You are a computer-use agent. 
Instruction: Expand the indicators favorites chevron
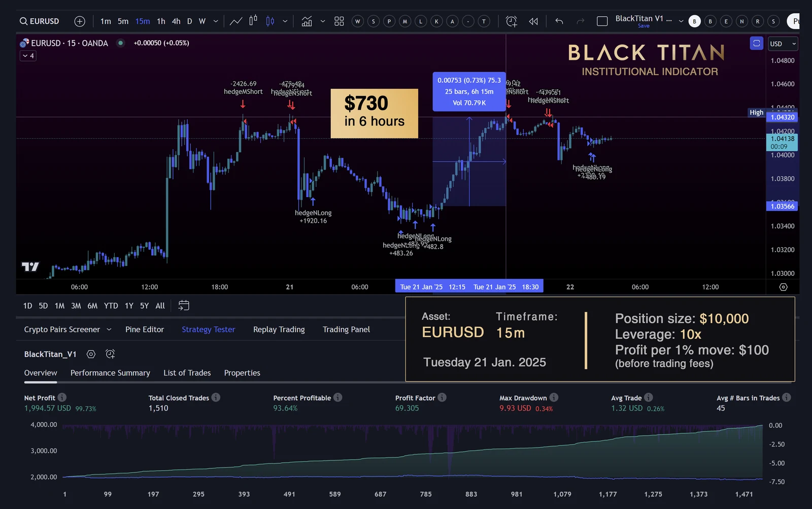[323, 21]
